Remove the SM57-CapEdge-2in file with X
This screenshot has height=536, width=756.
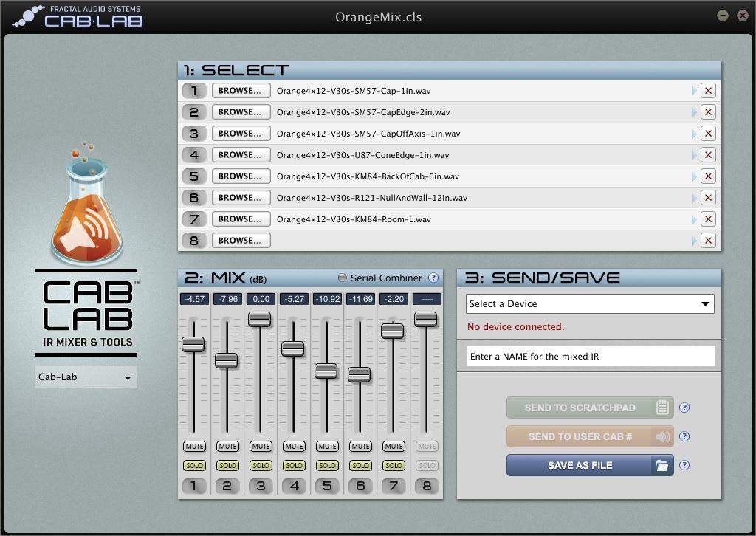tap(708, 112)
